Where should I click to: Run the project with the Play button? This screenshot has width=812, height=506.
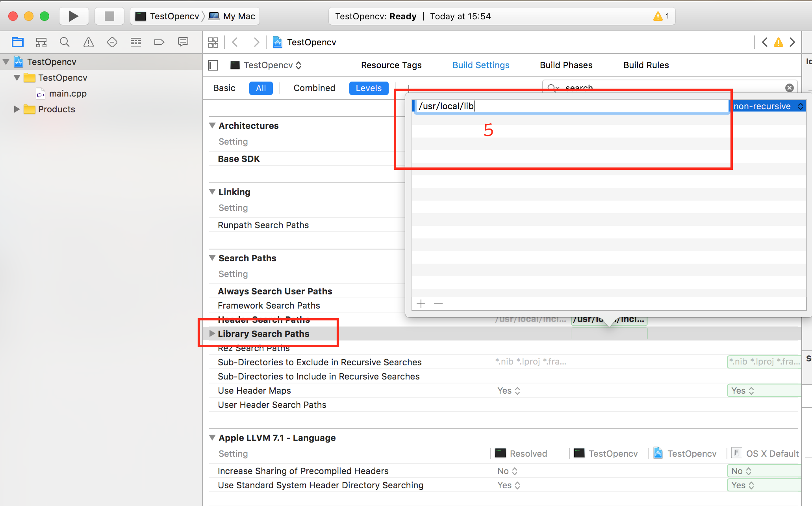pos(74,16)
